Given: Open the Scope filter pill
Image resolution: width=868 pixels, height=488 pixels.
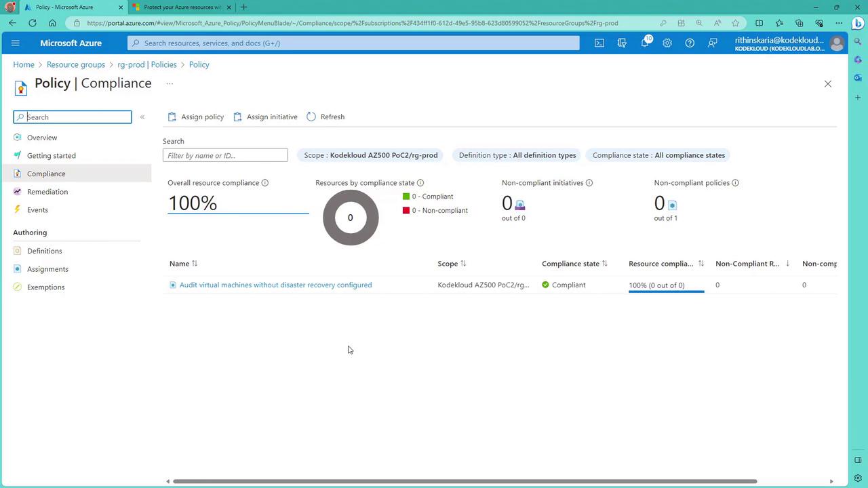Looking at the screenshot, I should (370, 155).
